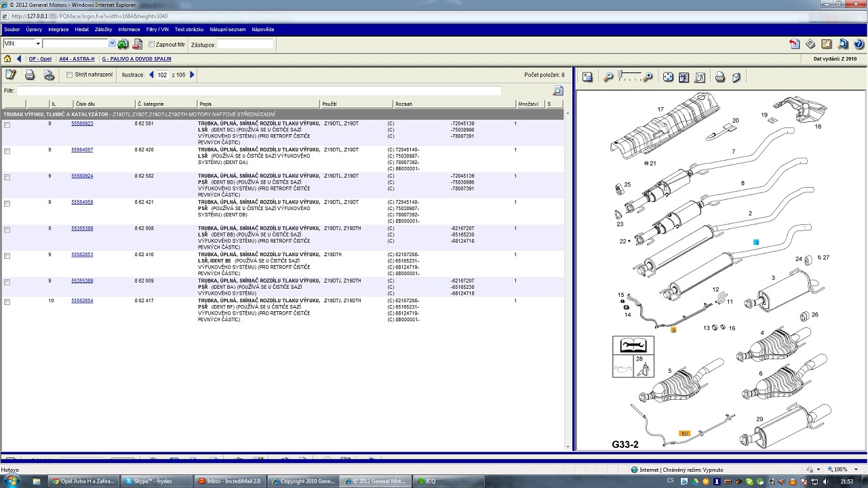This screenshot has width=868, height=488.
Task: Click the notepad with pencil icon
Action: pos(11,75)
